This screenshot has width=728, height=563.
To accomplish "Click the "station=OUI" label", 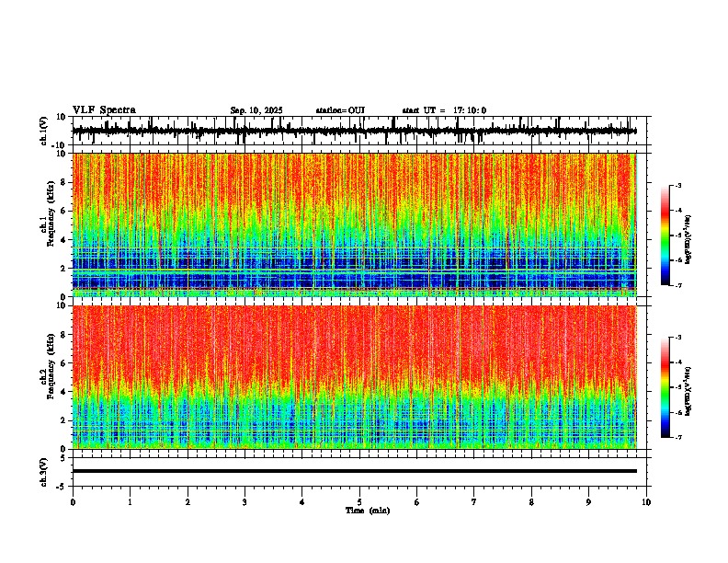I will pyautogui.click(x=340, y=110).
